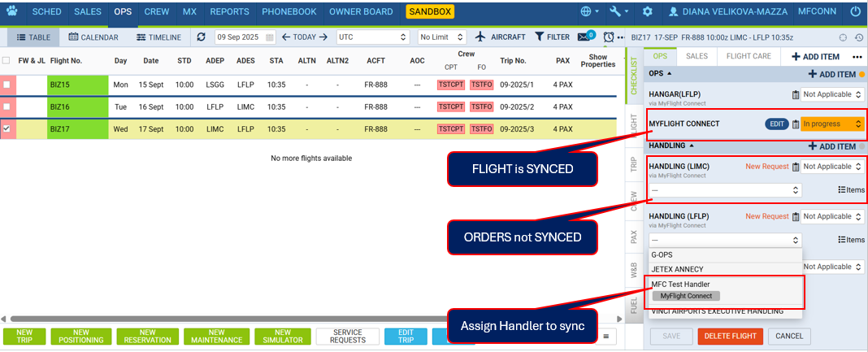Open the wrench tools menu
The height and width of the screenshot is (352, 868).
[x=618, y=12]
